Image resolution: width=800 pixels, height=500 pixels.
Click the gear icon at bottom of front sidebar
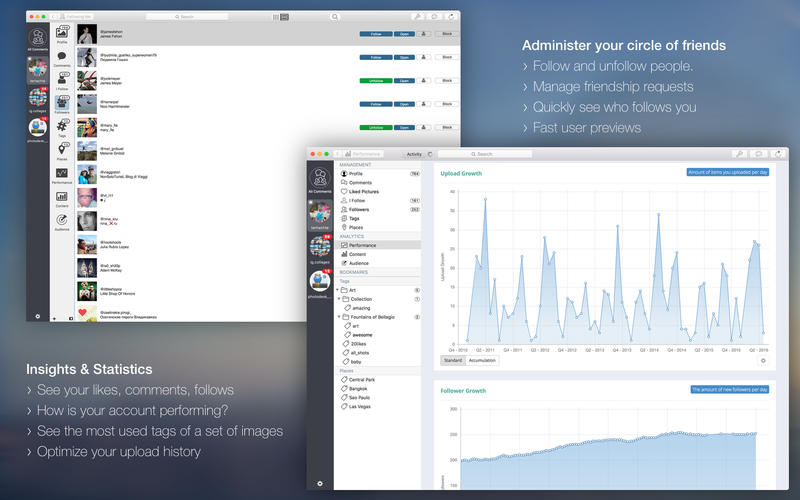click(x=320, y=483)
